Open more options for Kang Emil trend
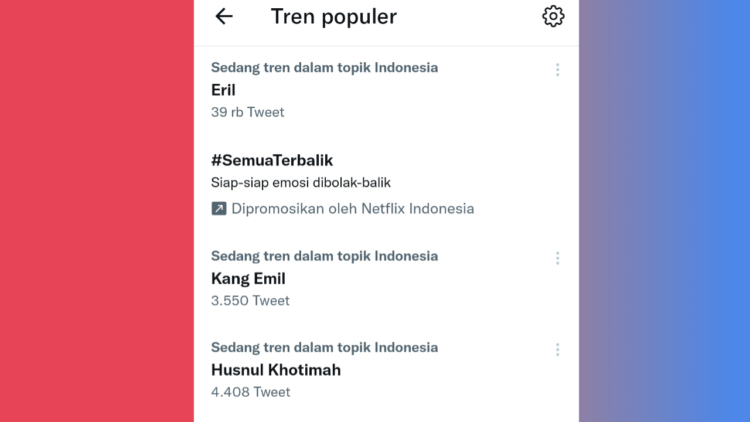The width and height of the screenshot is (750, 422). [557, 258]
